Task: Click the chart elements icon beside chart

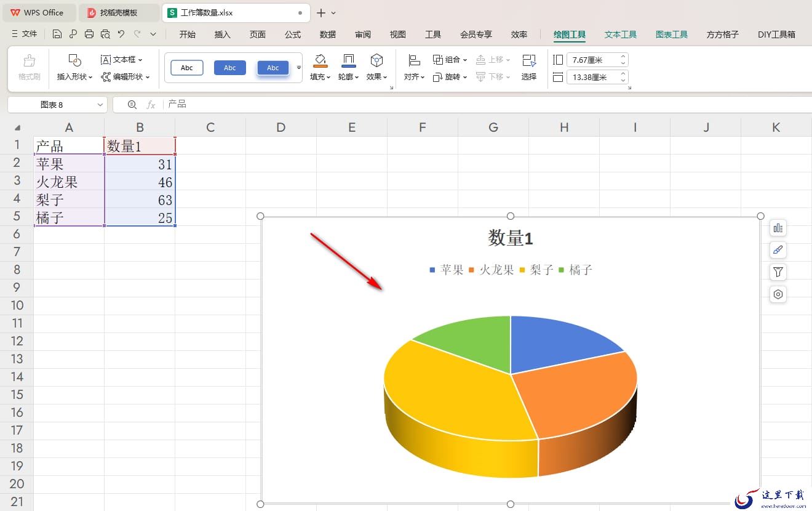Action: [x=778, y=228]
